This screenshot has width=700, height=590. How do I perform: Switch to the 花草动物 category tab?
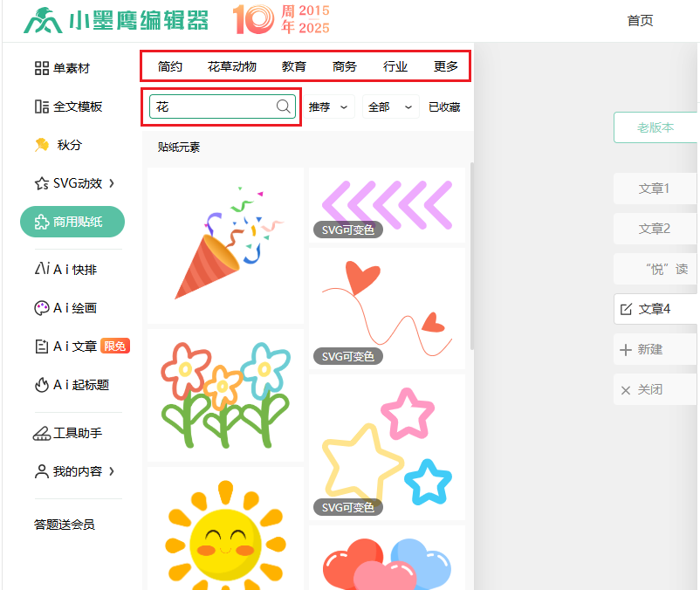(x=232, y=66)
